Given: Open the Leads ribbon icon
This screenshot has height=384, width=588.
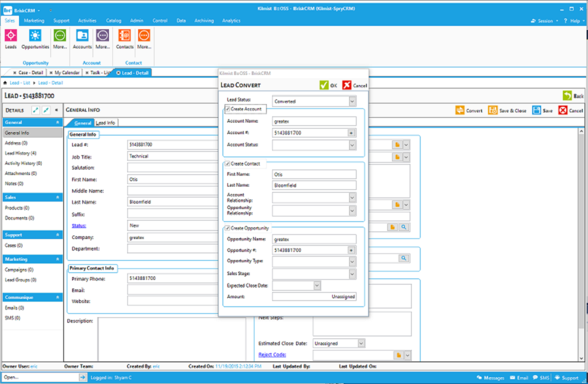Looking at the screenshot, I should click(x=10, y=35).
